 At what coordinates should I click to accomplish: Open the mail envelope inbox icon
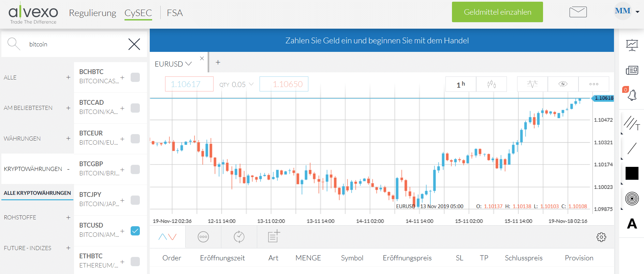tap(578, 12)
